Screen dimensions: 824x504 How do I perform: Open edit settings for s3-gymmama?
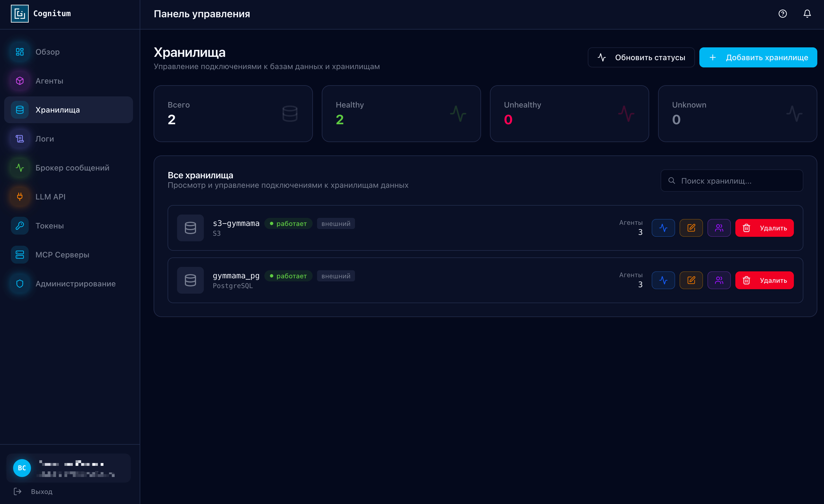pyautogui.click(x=691, y=228)
